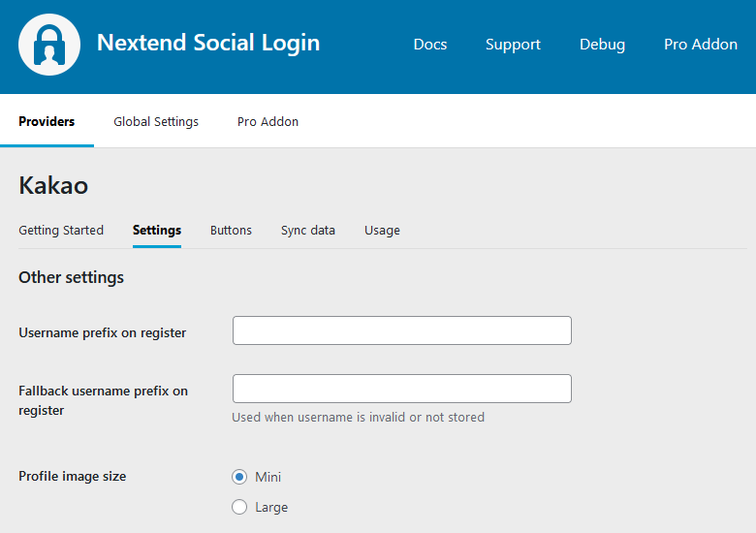Open the Pro Addon tab below header
The image size is (756, 533).
click(268, 122)
